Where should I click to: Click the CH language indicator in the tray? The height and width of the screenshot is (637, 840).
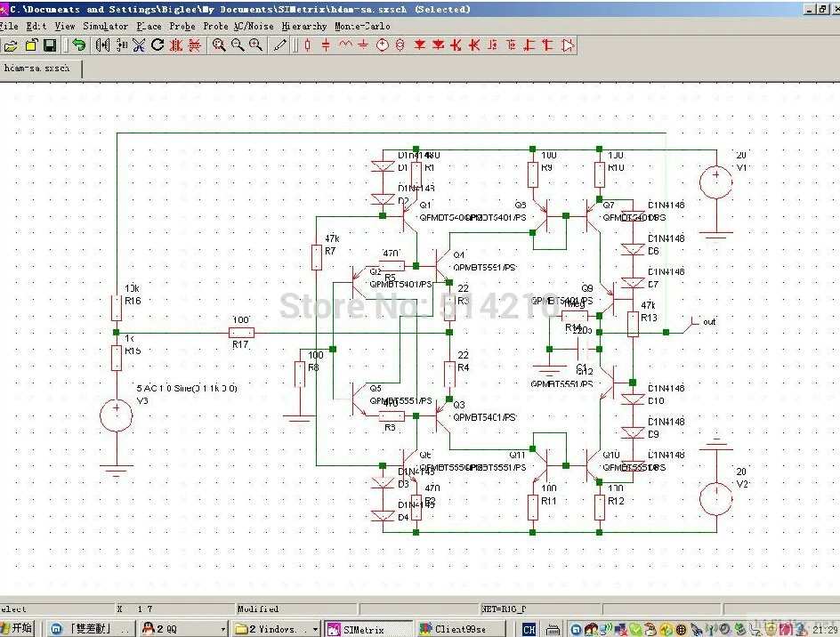pos(529,630)
